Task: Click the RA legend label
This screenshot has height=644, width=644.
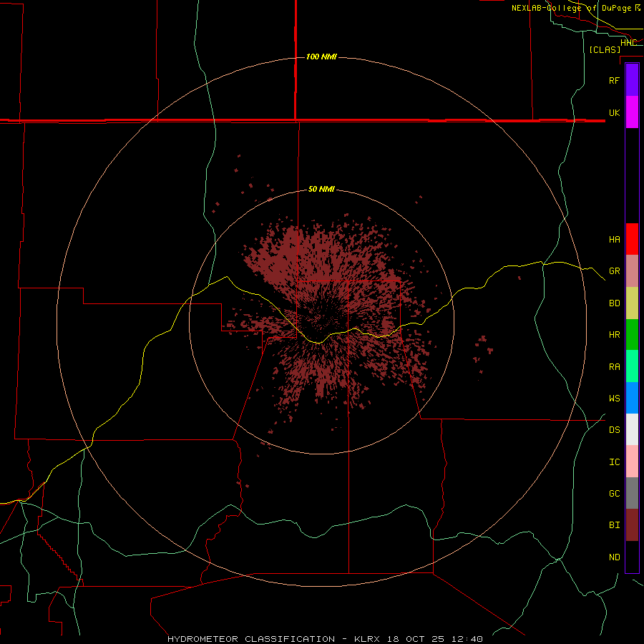Action: tap(614, 367)
